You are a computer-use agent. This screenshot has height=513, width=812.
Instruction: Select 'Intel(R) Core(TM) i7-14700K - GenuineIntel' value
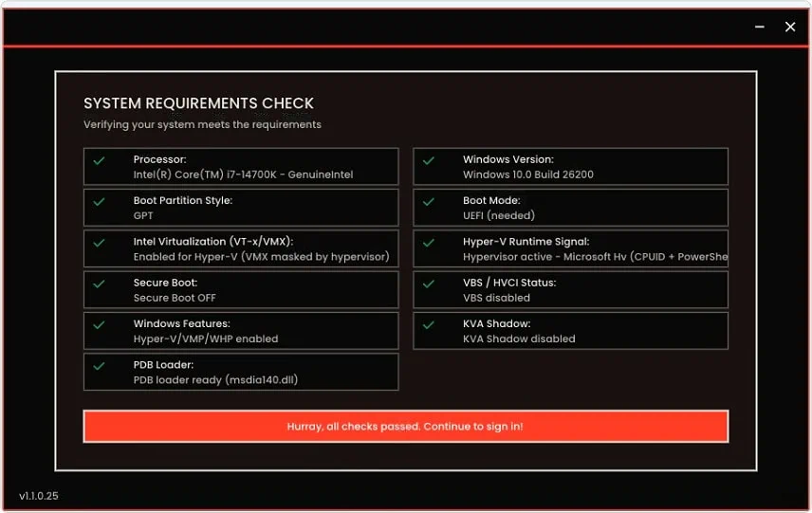243,174
